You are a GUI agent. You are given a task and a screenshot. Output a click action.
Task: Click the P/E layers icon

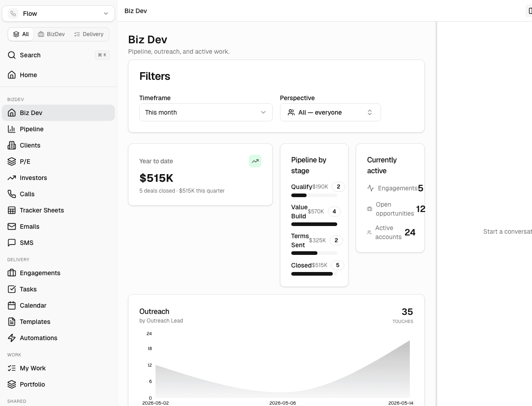12,161
